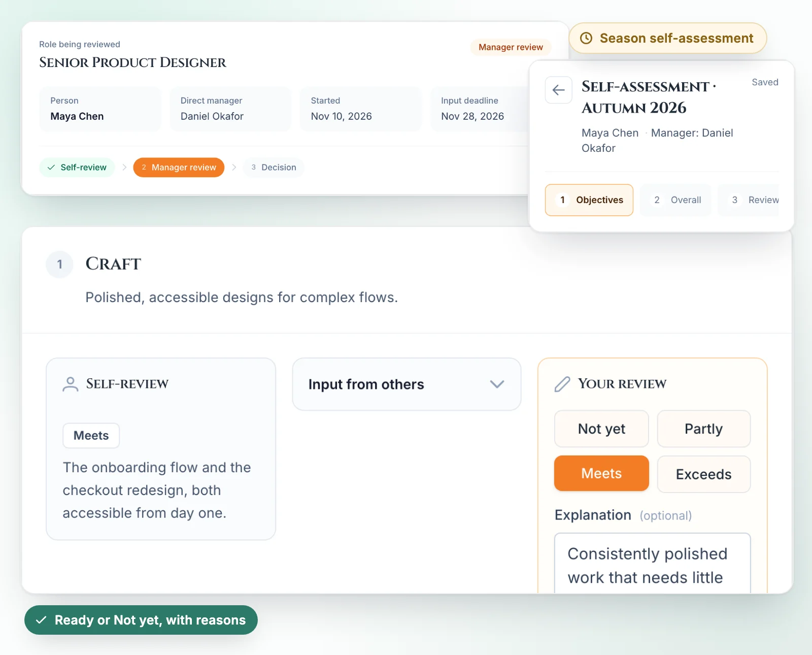This screenshot has width=812, height=655.
Task: Click the Self-Assessment Autumn 2026 title
Action: 649,97
